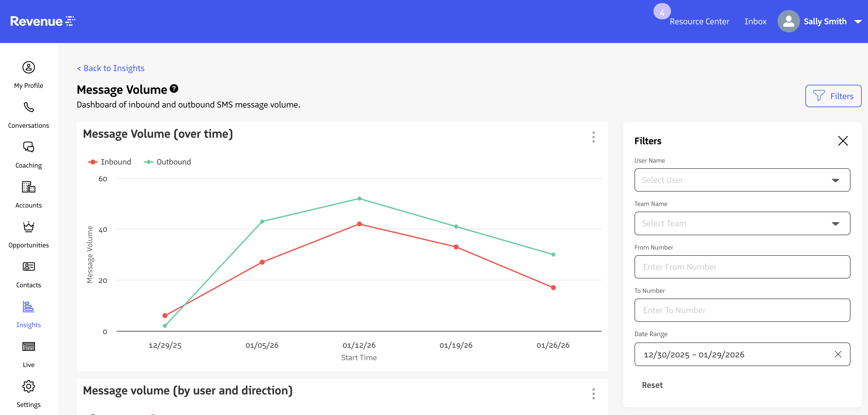868x415 pixels.
Task: Open Settings from the sidebar
Action: [x=28, y=394]
